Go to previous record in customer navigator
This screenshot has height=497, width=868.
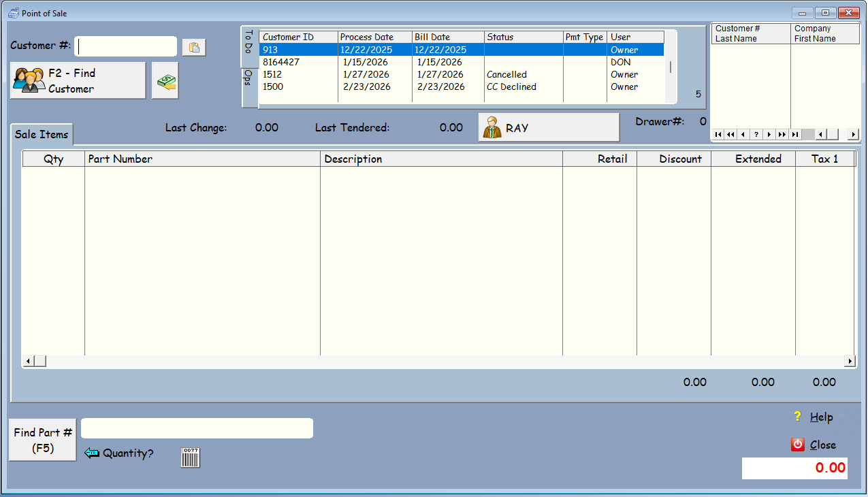(743, 134)
